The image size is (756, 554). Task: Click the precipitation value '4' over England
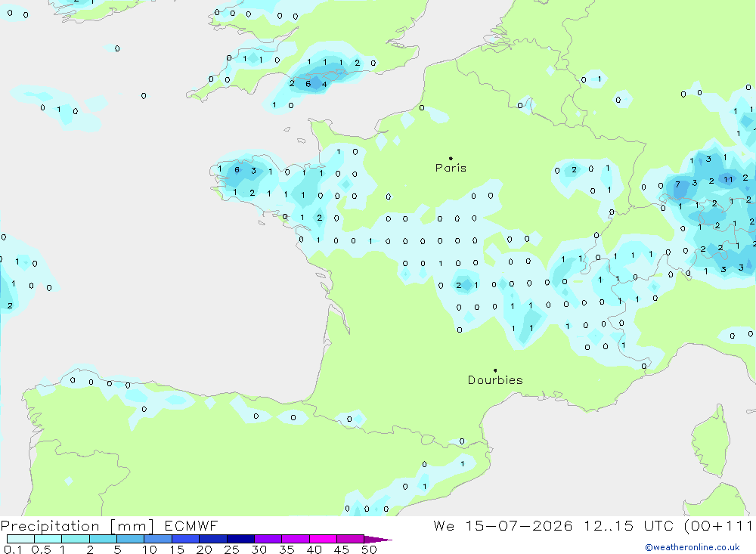point(324,85)
